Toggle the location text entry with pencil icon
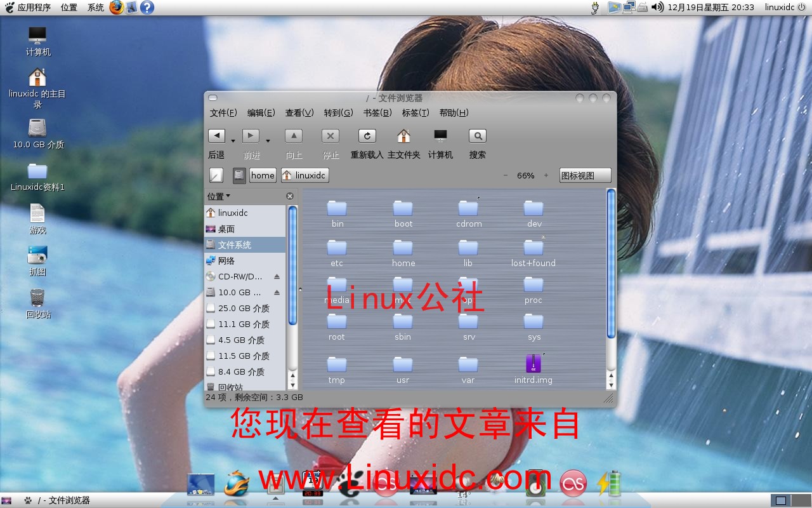The height and width of the screenshot is (508, 812). (x=216, y=175)
